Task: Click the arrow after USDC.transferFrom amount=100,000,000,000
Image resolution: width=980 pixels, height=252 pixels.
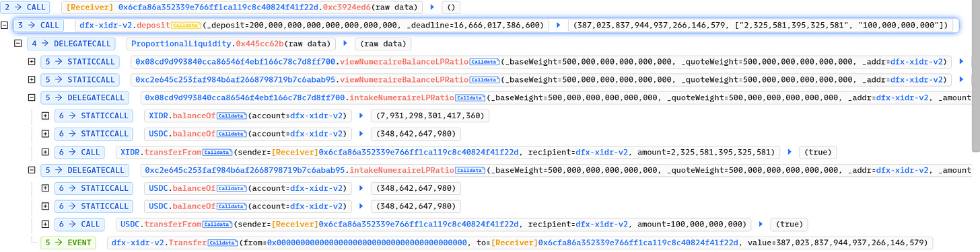Action: click(761, 224)
